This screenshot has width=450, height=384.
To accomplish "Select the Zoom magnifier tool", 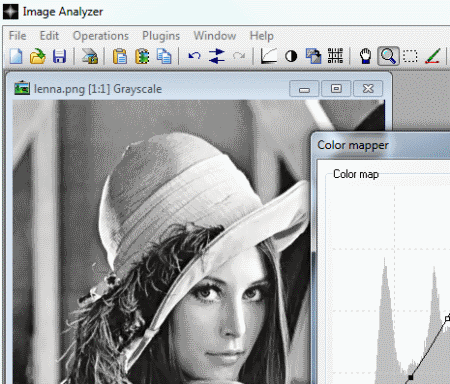I will coord(388,56).
